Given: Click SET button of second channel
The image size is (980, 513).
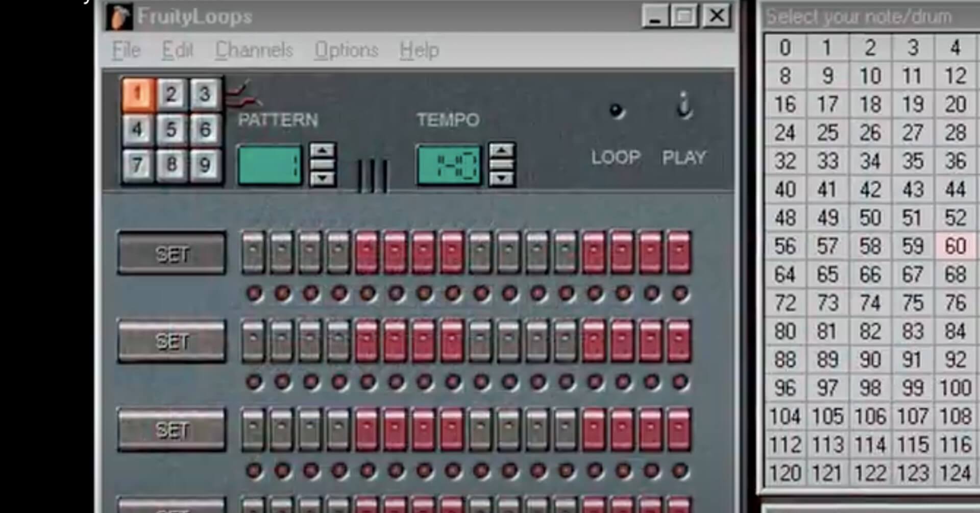Looking at the screenshot, I should point(172,341).
